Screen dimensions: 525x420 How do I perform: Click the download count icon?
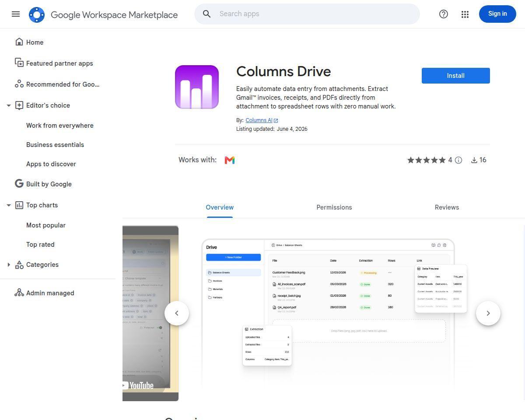point(474,160)
